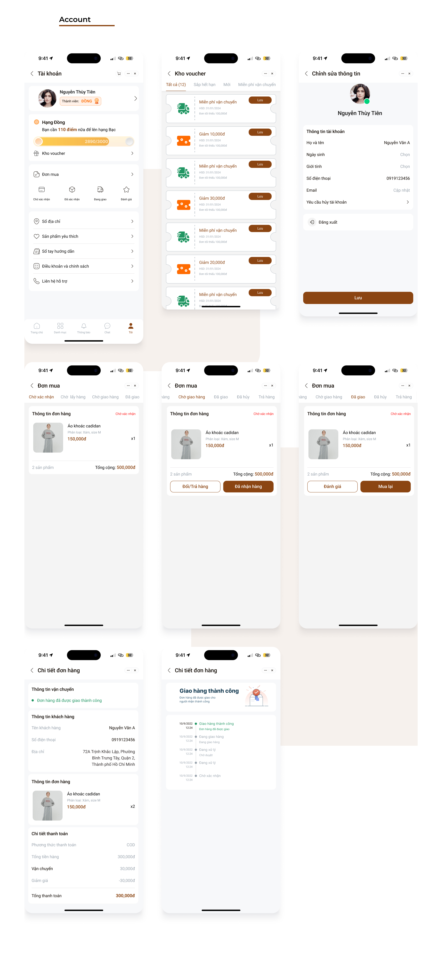Click the Đăng xuất logout icon
This screenshot has width=439, height=980.
pos(312,222)
